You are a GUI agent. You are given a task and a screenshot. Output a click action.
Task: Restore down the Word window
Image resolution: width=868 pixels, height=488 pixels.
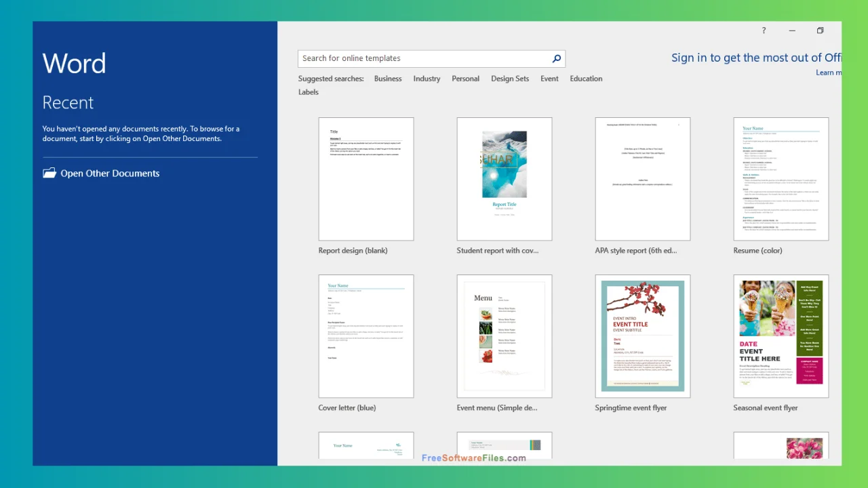pyautogui.click(x=820, y=30)
